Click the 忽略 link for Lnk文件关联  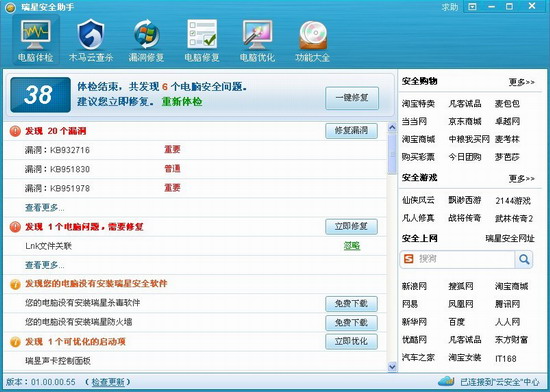click(351, 246)
